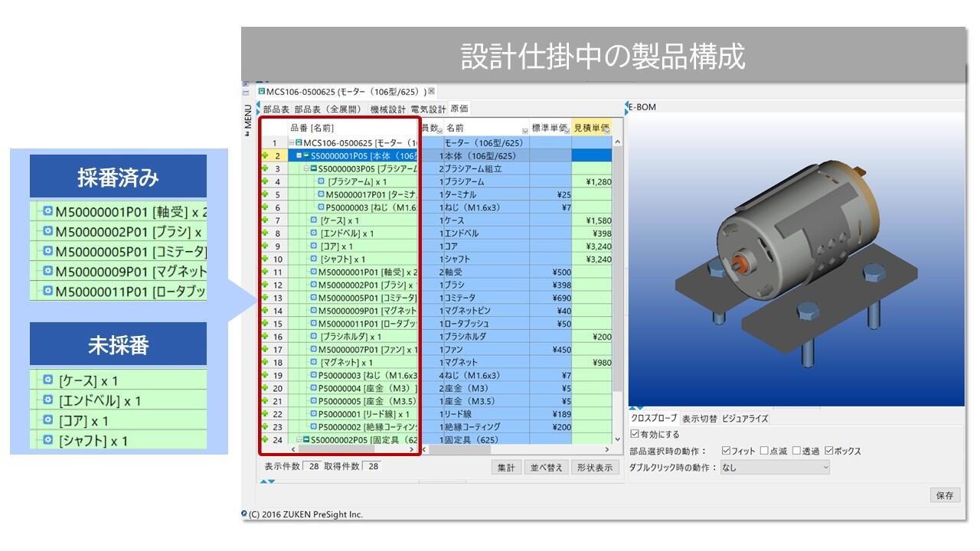
Task: Click the 集計 button
Action: [505, 468]
